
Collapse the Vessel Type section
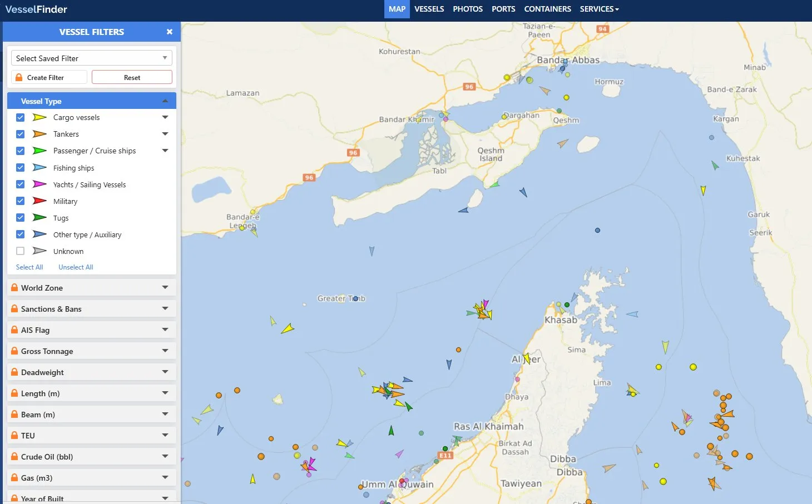165,101
